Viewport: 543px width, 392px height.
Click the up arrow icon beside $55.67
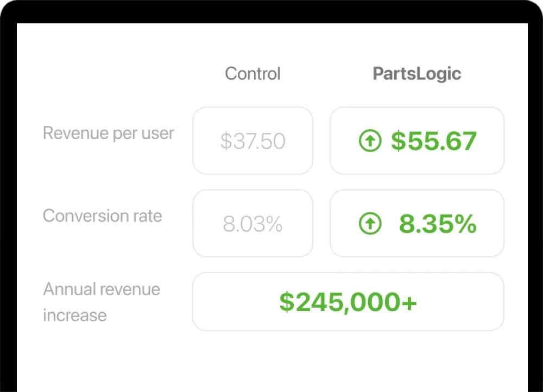[370, 141]
